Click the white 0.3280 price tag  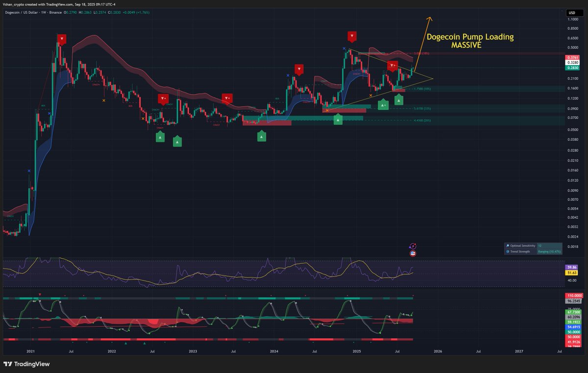click(572, 63)
